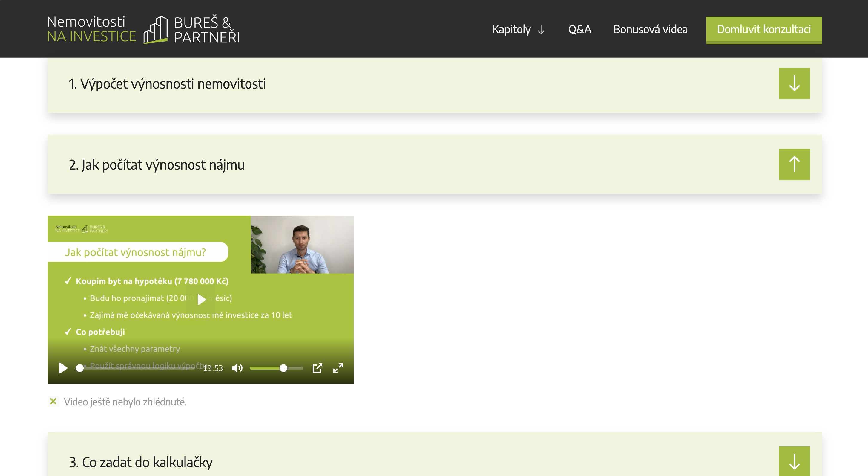Start video with the center play overlay
Screen dimensions: 868x476
pos(201,299)
